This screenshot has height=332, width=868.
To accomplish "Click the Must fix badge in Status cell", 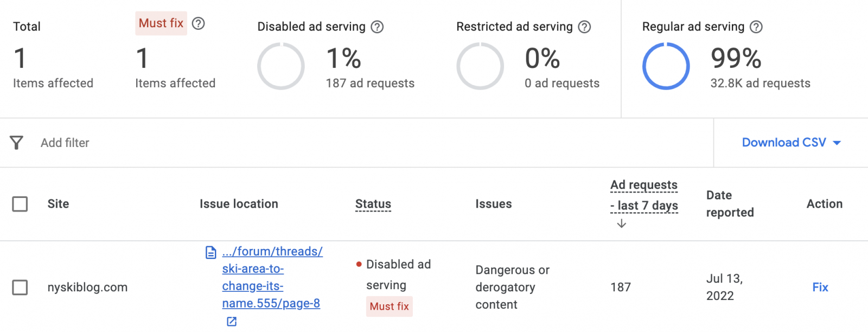I will point(389,307).
